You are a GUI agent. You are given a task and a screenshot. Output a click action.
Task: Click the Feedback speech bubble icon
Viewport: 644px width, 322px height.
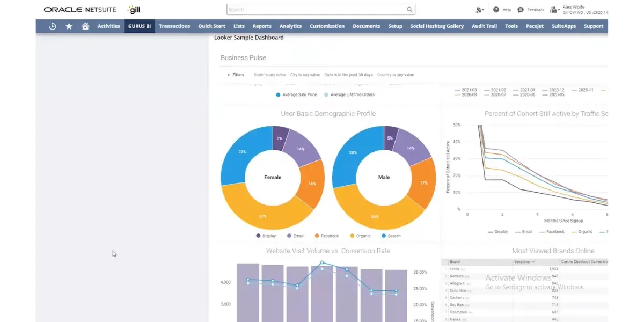pyautogui.click(x=521, y=10)
